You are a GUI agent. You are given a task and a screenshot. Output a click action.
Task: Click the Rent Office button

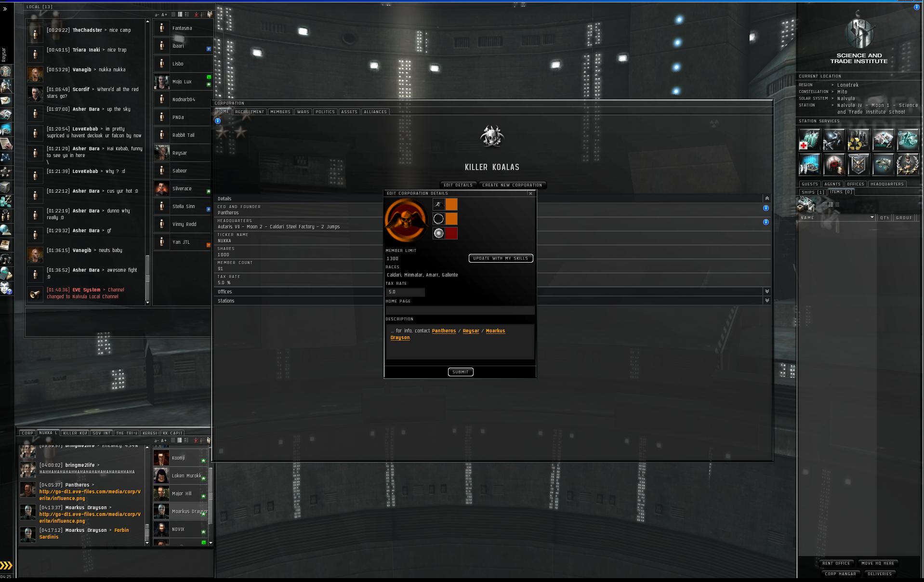(836, 563)
